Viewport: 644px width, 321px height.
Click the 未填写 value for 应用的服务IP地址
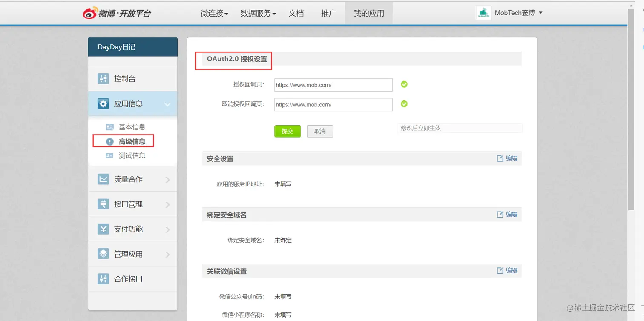(283, 184)
